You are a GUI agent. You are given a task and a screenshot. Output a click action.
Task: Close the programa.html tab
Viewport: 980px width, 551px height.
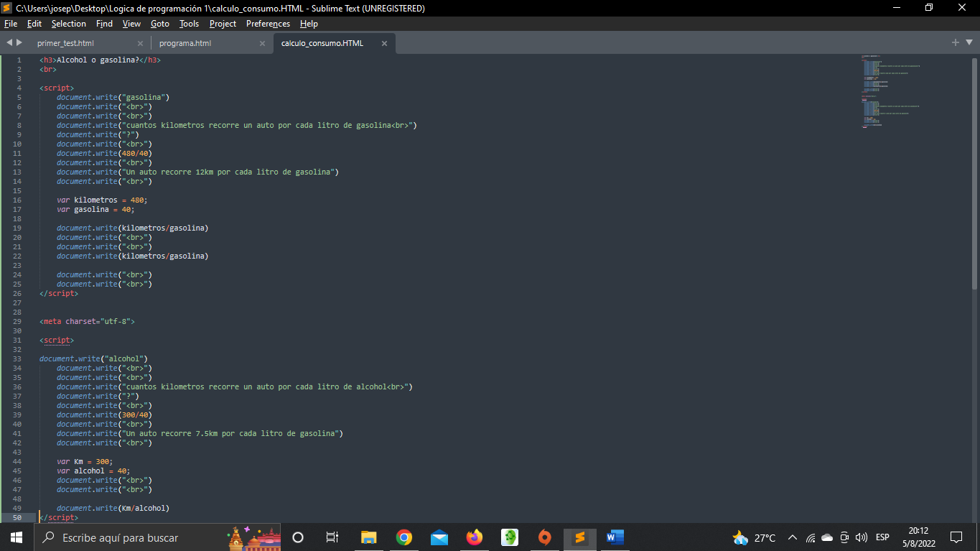click(262, 44)
